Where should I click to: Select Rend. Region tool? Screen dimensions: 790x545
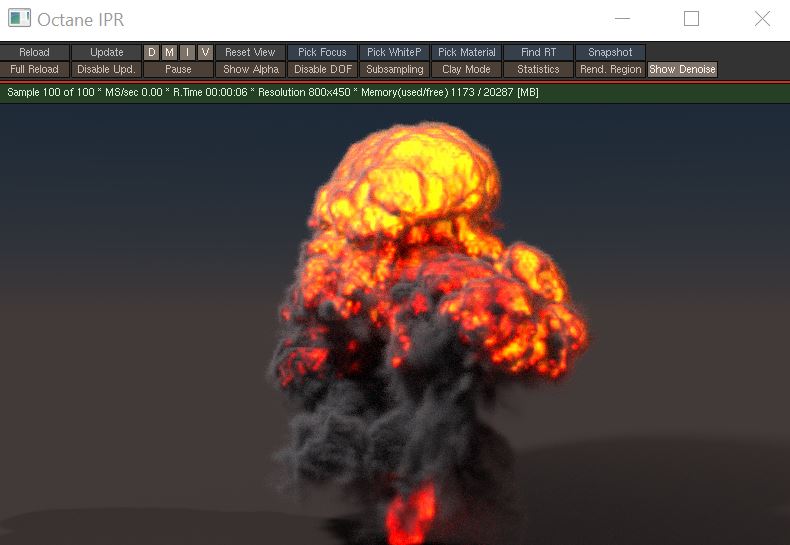(x=610, y=69)
